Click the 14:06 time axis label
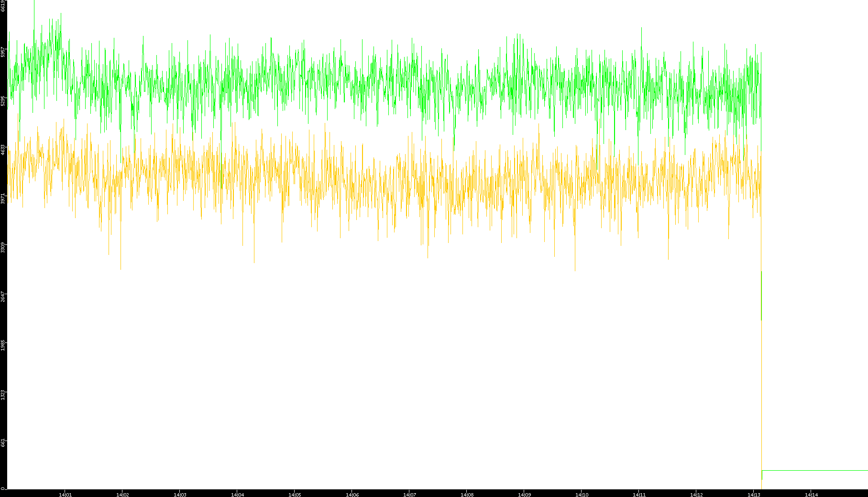 [352, 495]
